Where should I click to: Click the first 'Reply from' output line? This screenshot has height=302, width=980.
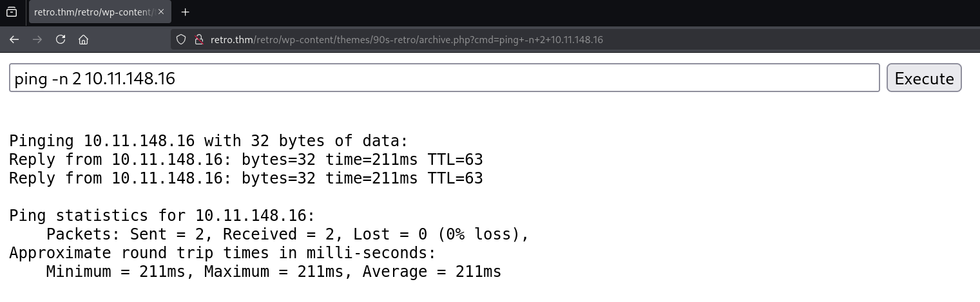(245, 160)
